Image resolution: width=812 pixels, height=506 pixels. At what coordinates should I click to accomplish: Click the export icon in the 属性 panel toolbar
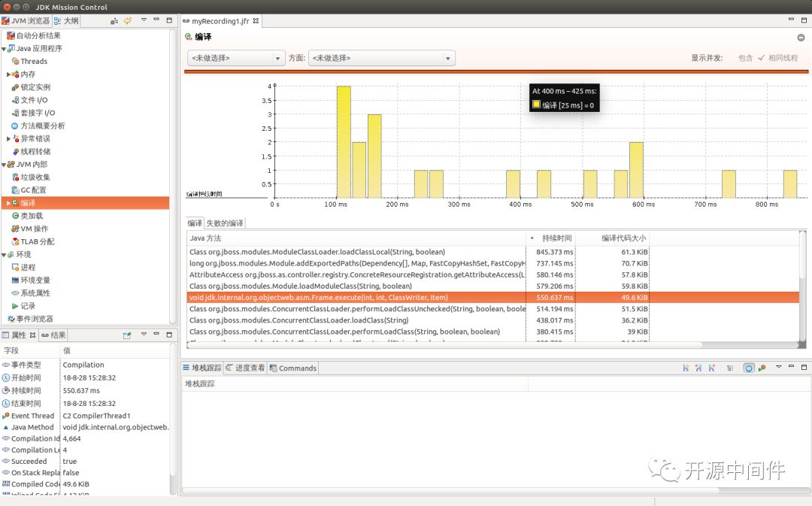click(x=127, y=335)
